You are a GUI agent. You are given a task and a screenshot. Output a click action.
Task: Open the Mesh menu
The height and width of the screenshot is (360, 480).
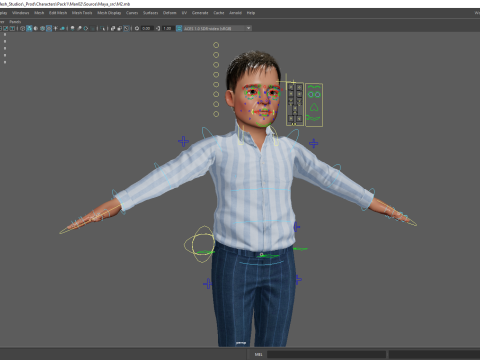pos(39,13)
